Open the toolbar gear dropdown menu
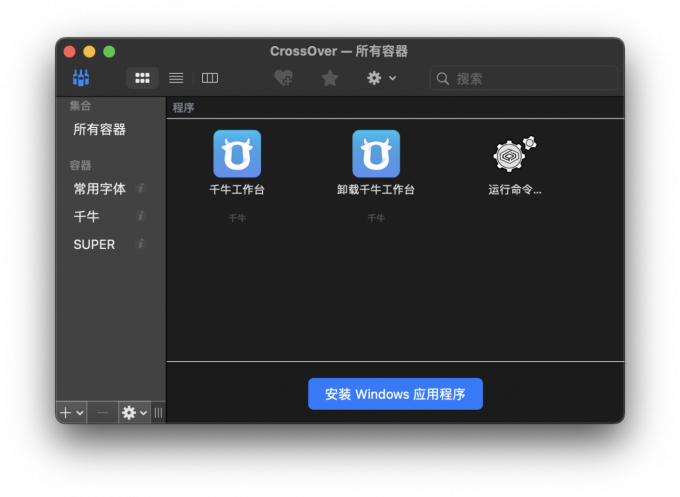 (x=381, y=78)
